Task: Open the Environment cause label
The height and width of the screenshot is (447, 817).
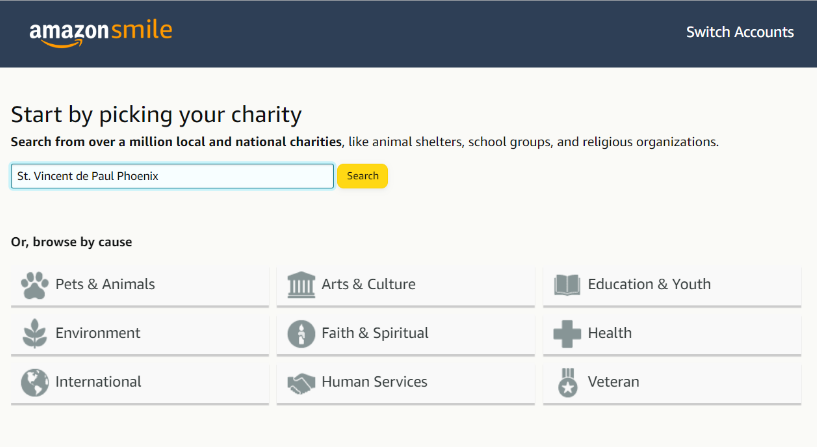Action: (98, 333)
